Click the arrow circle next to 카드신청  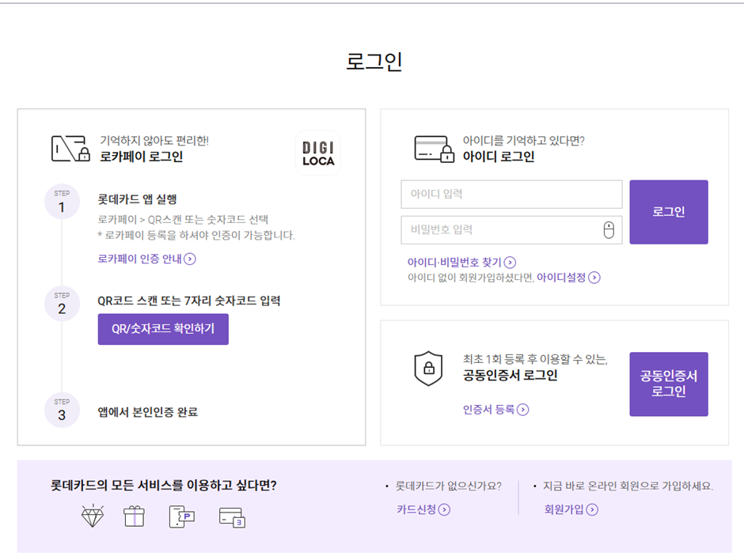444,509
